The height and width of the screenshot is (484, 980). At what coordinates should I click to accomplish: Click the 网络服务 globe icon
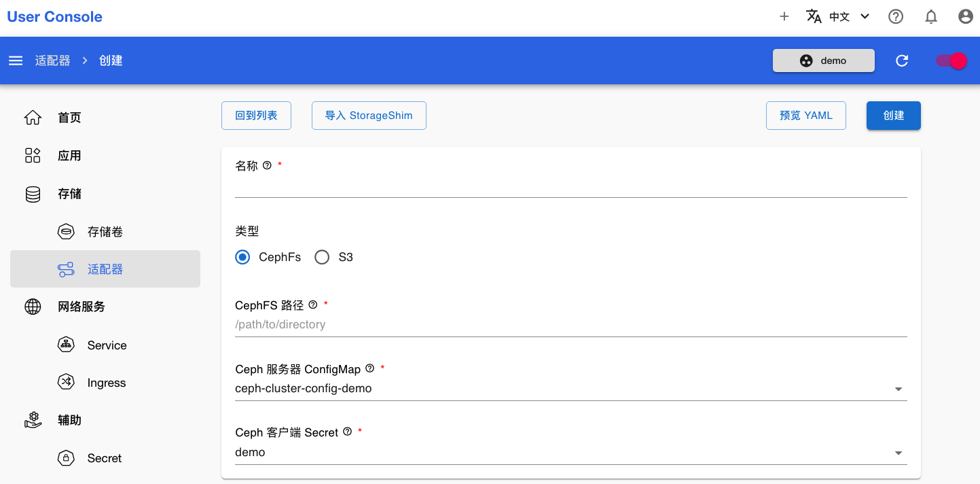(33, 307)
